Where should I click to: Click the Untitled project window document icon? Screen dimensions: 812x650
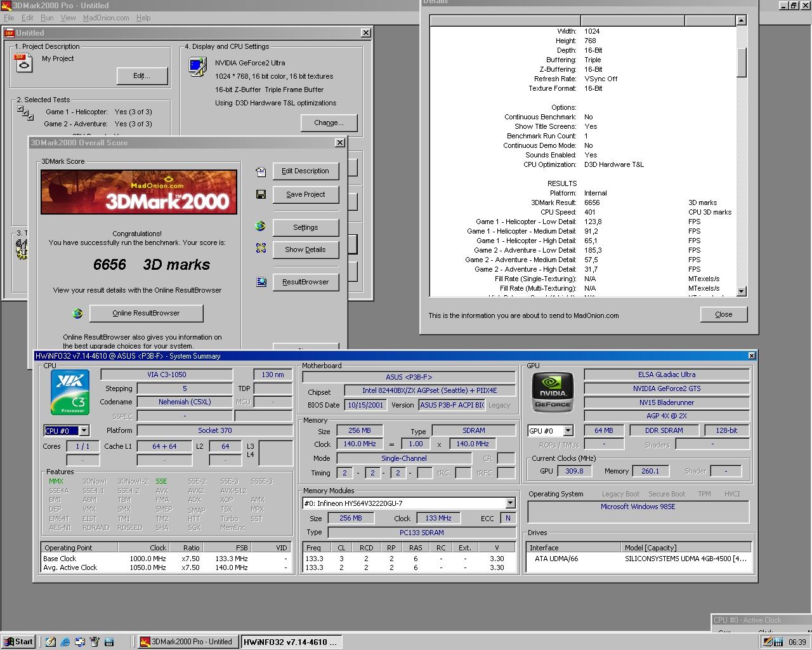pos(10,33)
